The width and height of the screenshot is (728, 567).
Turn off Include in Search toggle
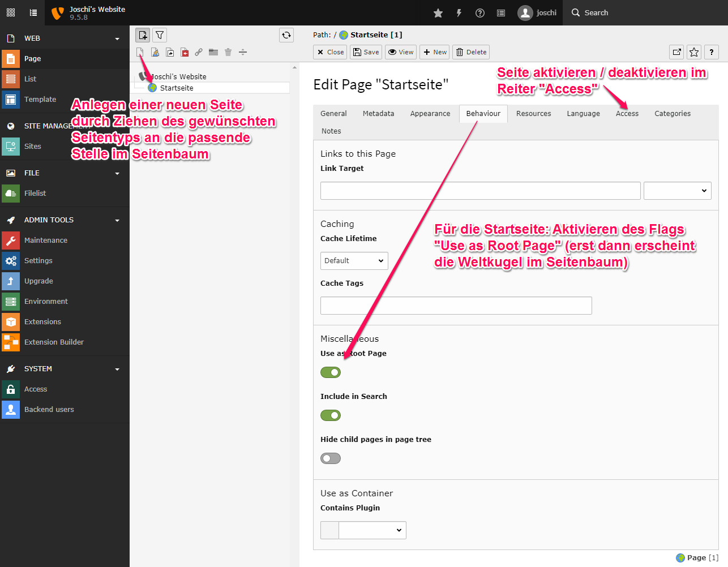click(x=331, y=415)
